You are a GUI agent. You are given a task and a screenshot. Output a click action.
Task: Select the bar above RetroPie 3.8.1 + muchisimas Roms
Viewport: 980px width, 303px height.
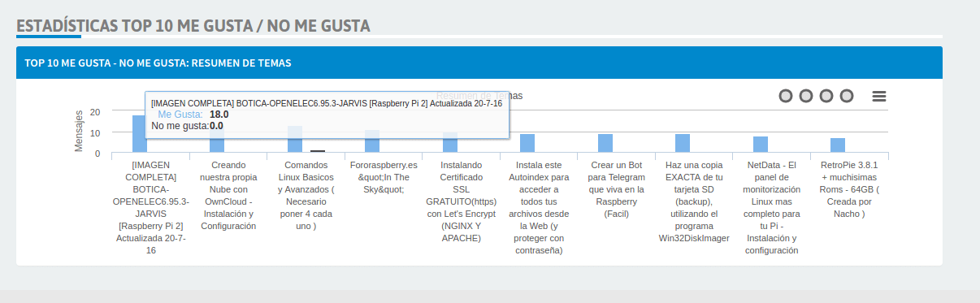coord(838,145)
